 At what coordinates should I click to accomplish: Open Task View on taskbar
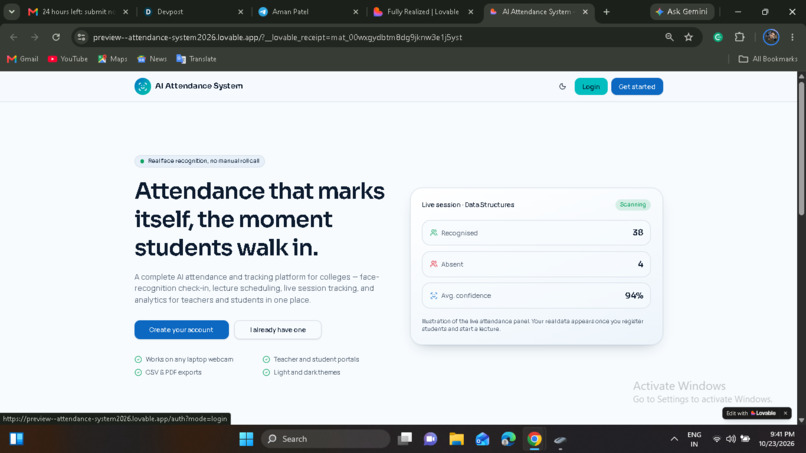pos(405,439)
